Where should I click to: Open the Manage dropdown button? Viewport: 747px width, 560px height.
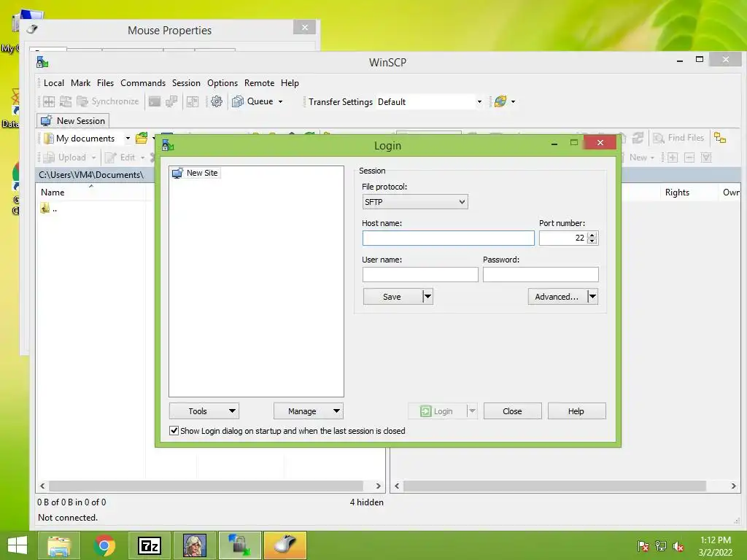point(309,411)
